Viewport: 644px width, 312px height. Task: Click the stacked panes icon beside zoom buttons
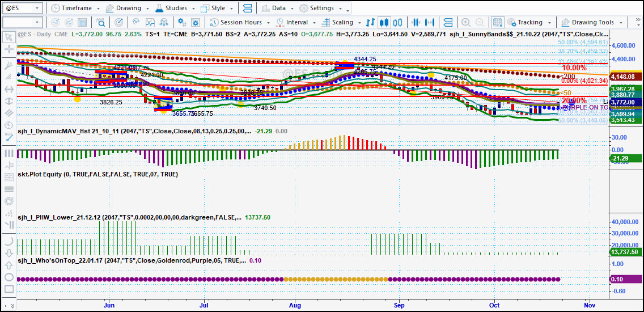click(x=448, y=22)
